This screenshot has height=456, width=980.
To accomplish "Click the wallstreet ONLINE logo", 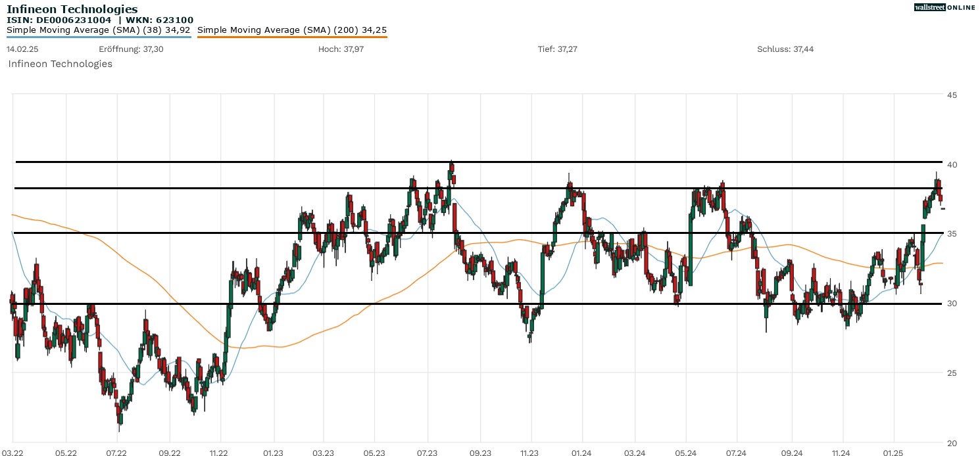I will point(944,7).
